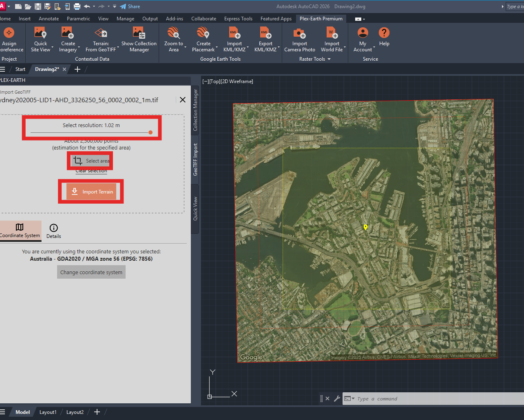
Task: Click Import Camera Photo icon
Action: click(299, 33)
